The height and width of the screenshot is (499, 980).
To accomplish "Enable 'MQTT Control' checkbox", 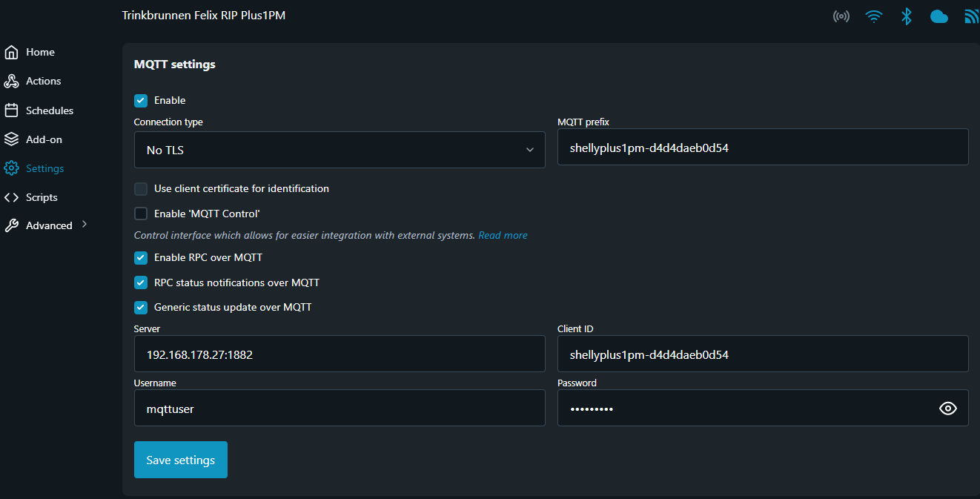I will tap(141, 214).
